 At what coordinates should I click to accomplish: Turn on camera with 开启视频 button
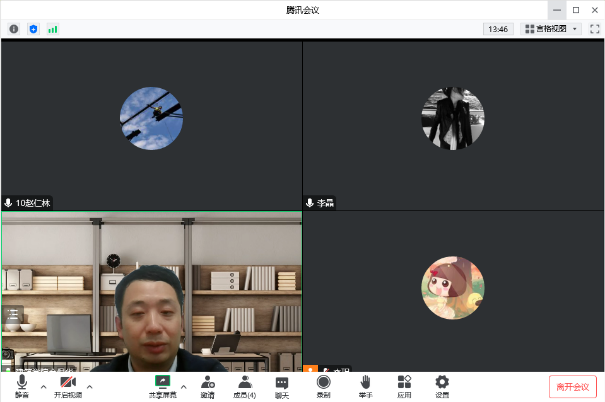68,385
